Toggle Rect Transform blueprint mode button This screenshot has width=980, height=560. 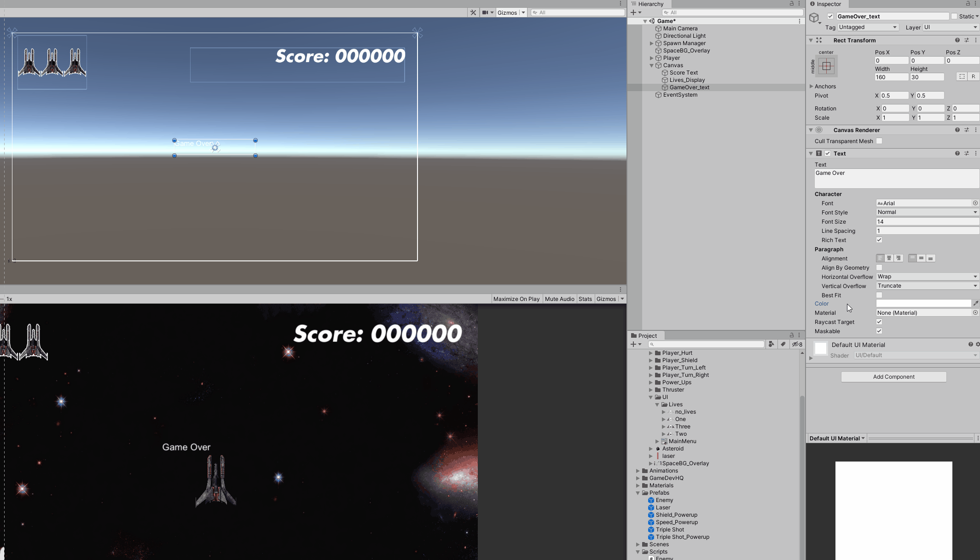[x=962, y=77]
